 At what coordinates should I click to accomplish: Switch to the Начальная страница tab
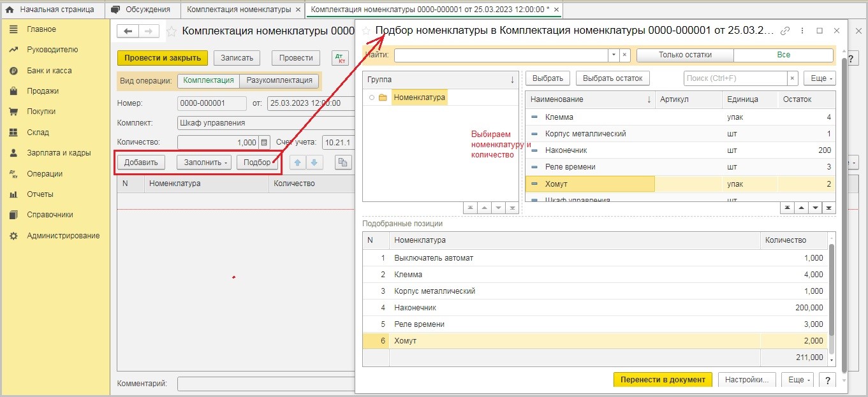point(51,10)
